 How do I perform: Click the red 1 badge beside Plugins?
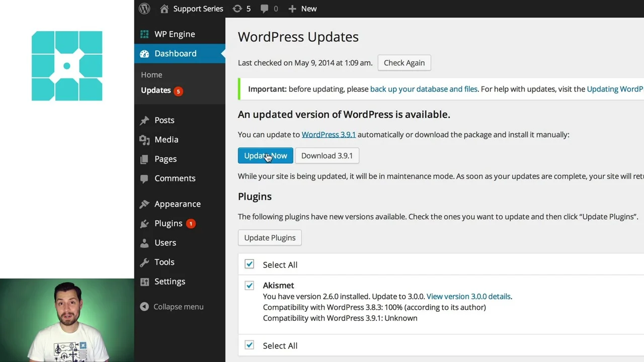191,223
